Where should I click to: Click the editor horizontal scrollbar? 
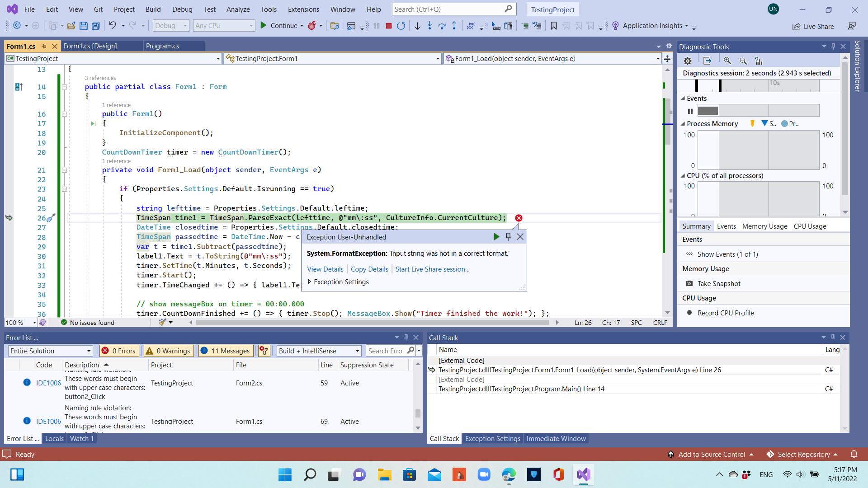[x=372, y=323]
